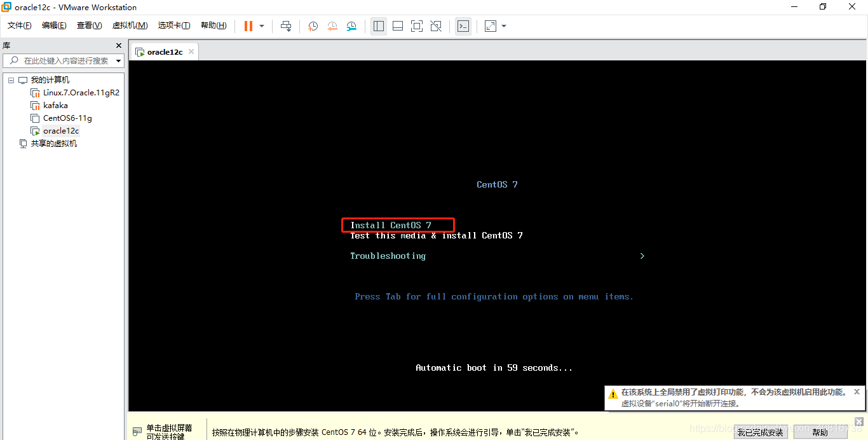Viewport: 868px width, 440px height.
Task: Pause the running virtual machine
Action: tap(248, 26)
